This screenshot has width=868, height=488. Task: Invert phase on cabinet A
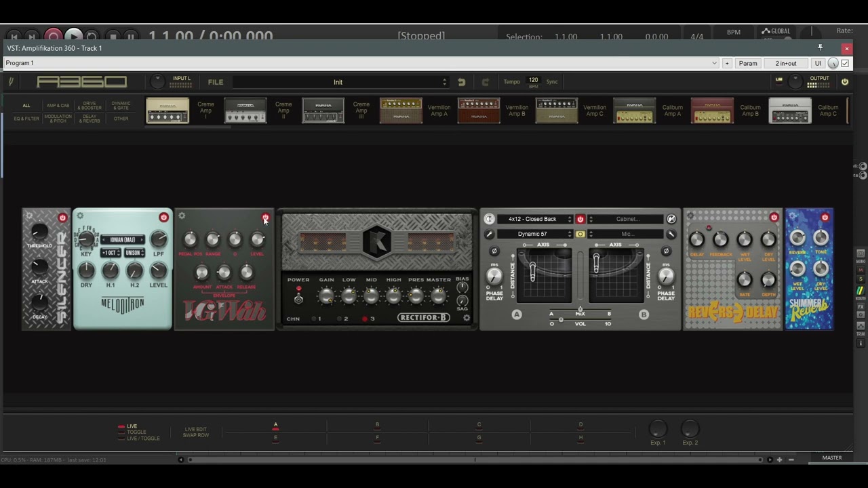494,251
